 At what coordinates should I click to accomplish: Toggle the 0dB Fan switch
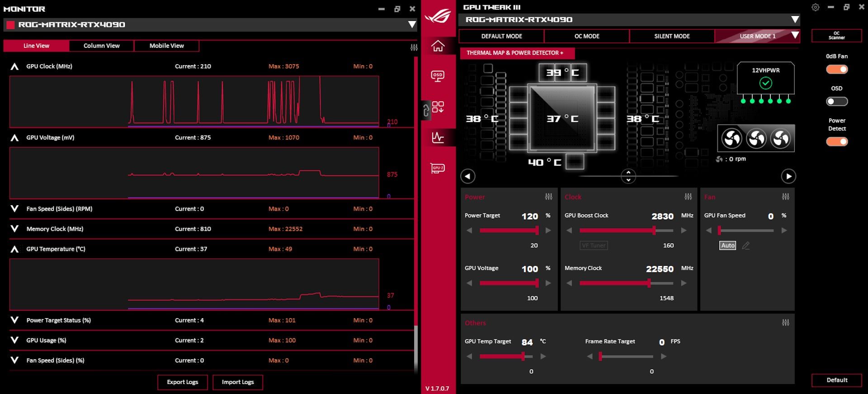pyautogui.click(x=837, y=69)
